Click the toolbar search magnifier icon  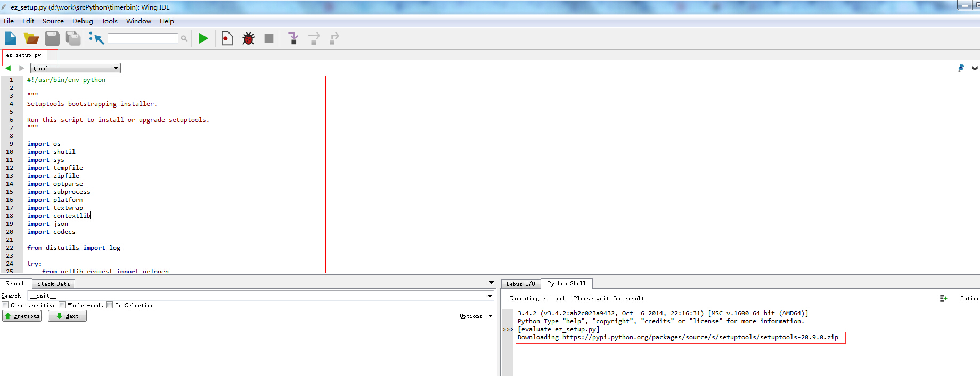(x=184, y=38)
